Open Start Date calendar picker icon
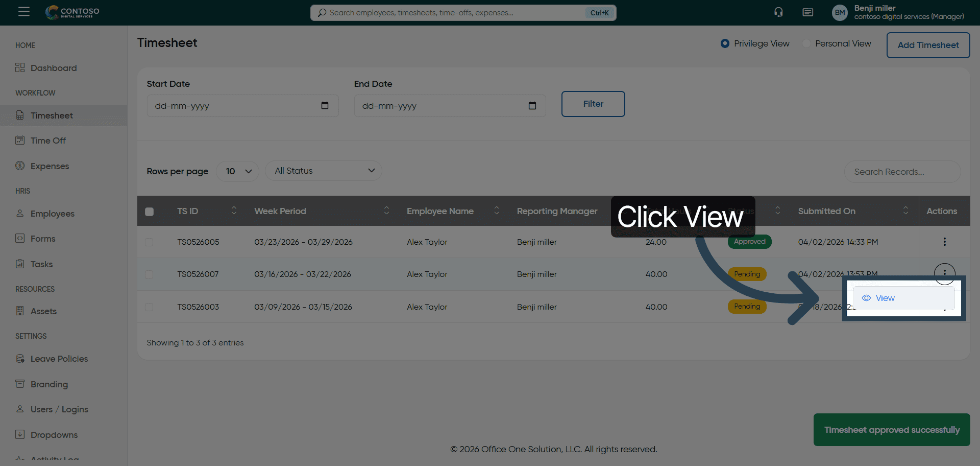 [x=325, y=106]
